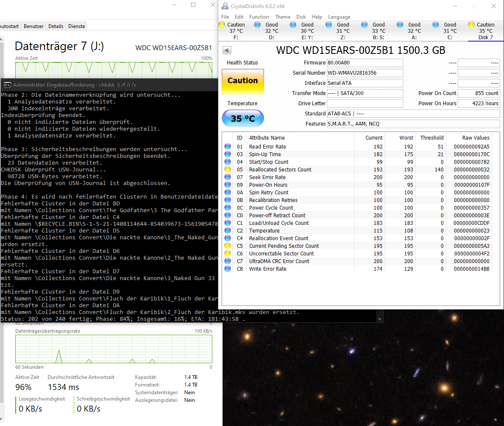Click the Raw Values column header
The width and height of the screenshot is (504, 426).
(x=476, y=137)
